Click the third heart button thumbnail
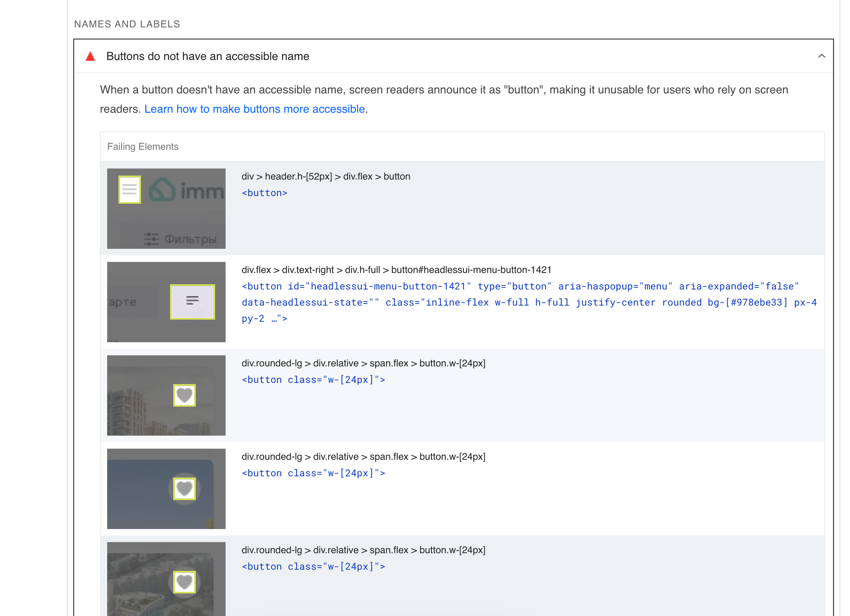Image resolution: width=850 pixels, height=616 pixels. click(x=166, y=578)
